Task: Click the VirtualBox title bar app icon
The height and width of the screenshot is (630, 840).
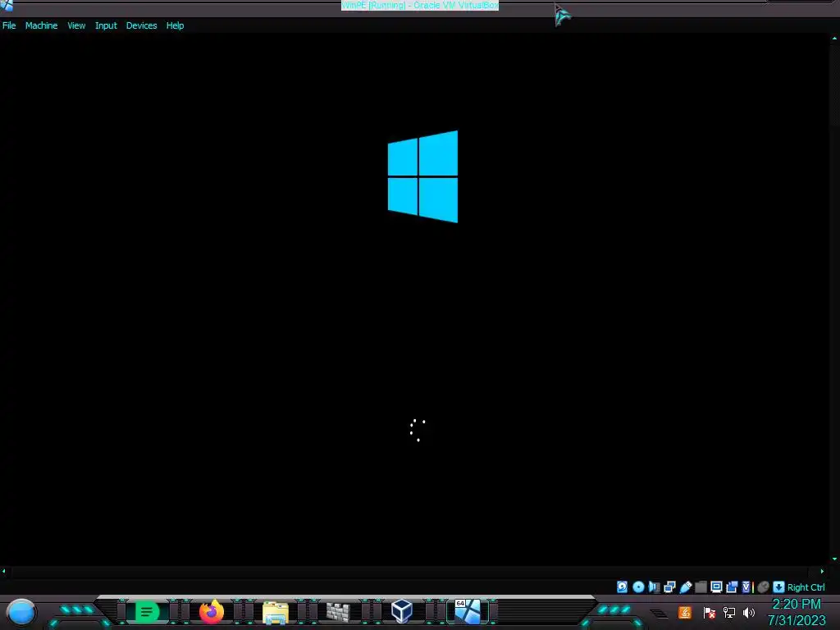Action: (7, 6)
